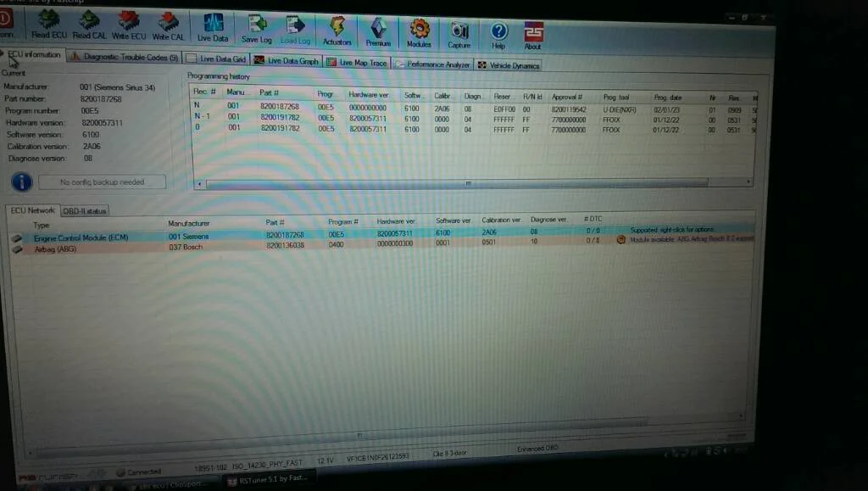
Task: Click the programming history horizontal scrollbar
Action: 457,183
